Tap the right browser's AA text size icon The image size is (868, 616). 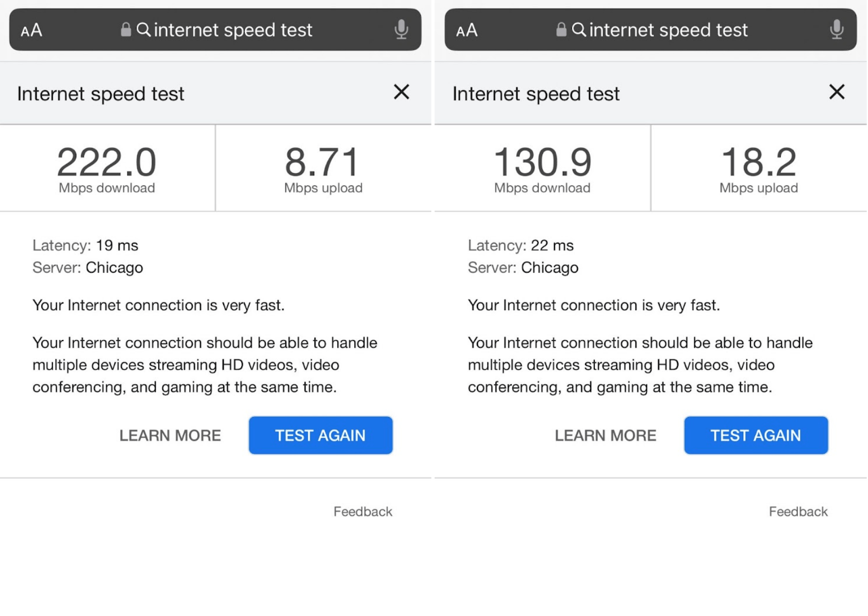click(467, 30)
